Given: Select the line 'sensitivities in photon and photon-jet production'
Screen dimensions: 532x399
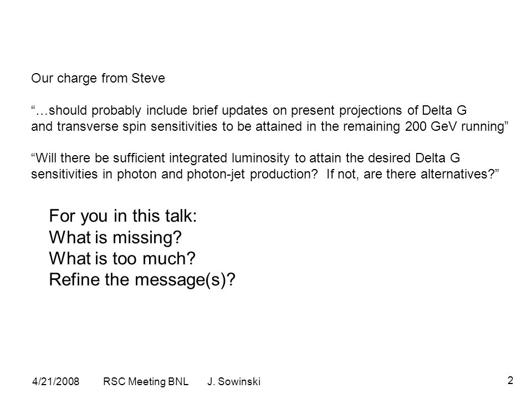Looking at the screenshot, I should click(175, 174).
